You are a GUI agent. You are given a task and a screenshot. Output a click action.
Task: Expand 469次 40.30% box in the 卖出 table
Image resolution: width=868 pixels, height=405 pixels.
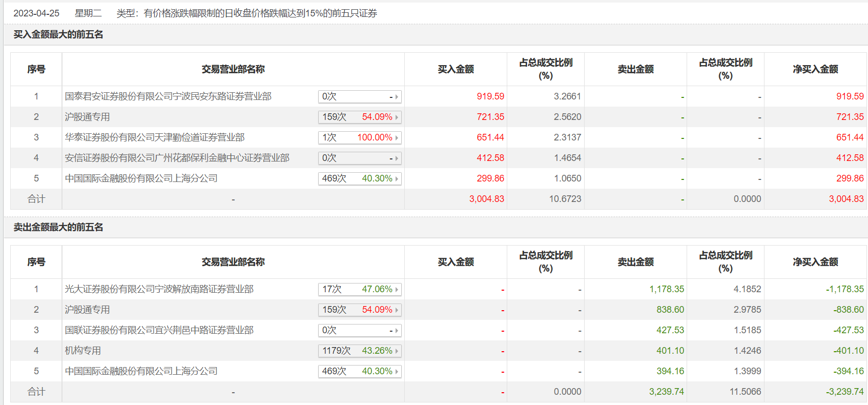[360, 371]
